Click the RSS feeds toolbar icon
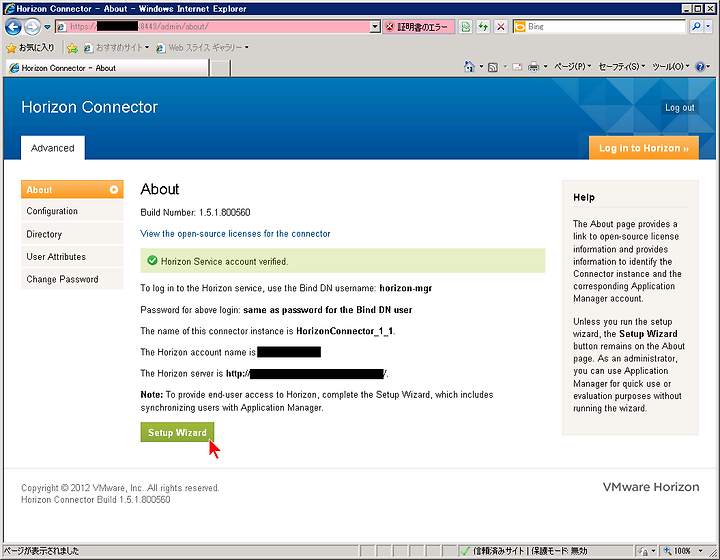 [x=493, y=67]
